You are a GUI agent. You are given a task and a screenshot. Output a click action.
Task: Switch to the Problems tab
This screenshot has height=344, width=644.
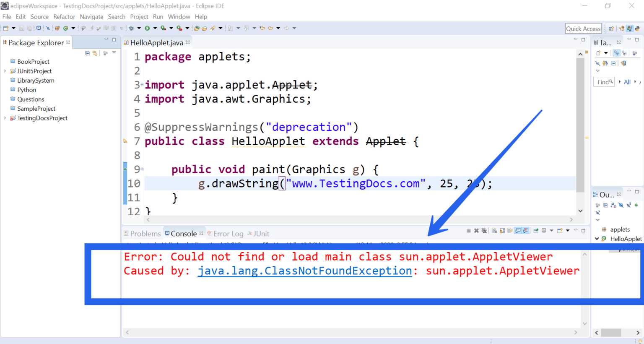(145, 233)
